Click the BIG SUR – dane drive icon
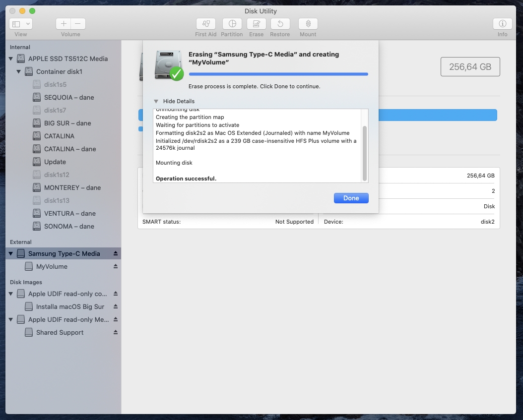 point(37,123)
